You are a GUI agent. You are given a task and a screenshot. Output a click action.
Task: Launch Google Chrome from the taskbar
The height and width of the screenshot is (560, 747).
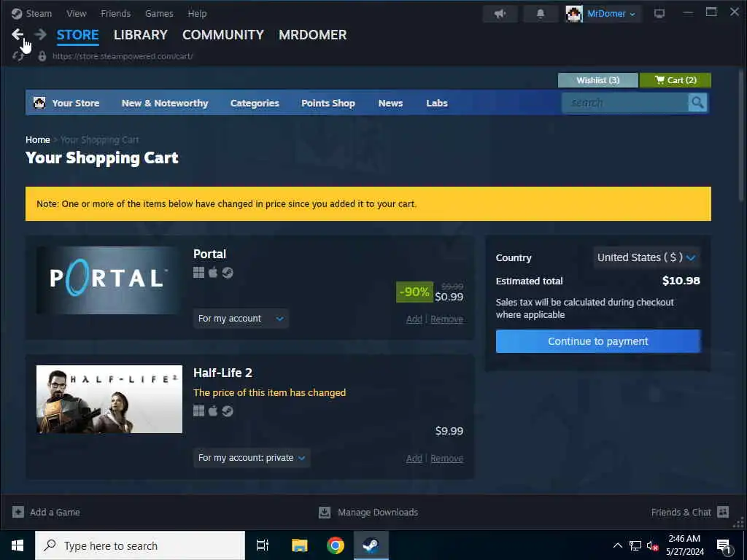pos(336,545)
